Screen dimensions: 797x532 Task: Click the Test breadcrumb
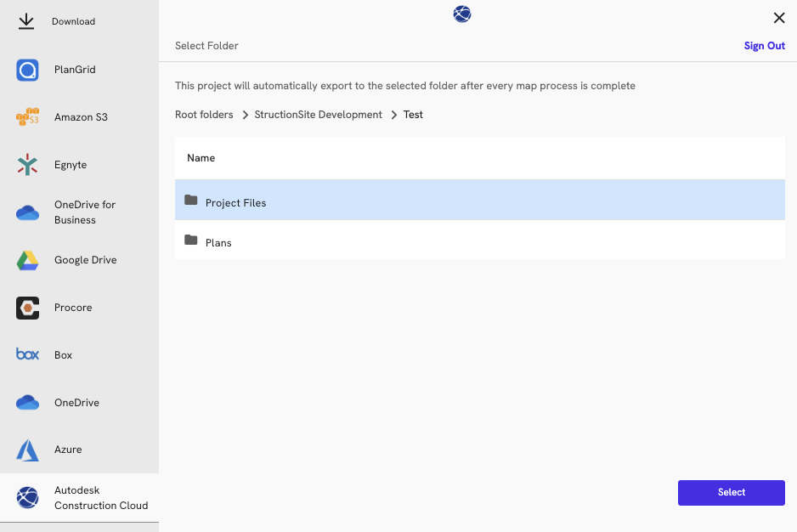[x=413, y=115]
